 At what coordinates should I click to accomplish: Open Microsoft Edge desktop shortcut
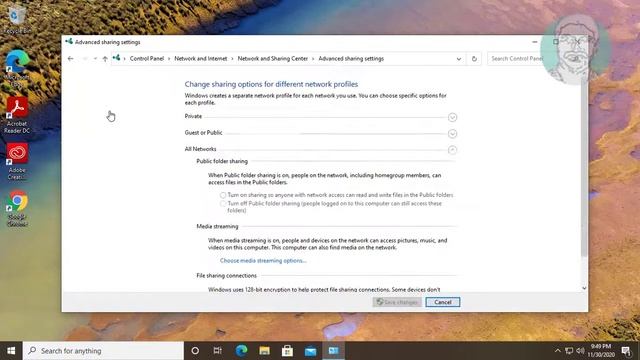[17, 68]
